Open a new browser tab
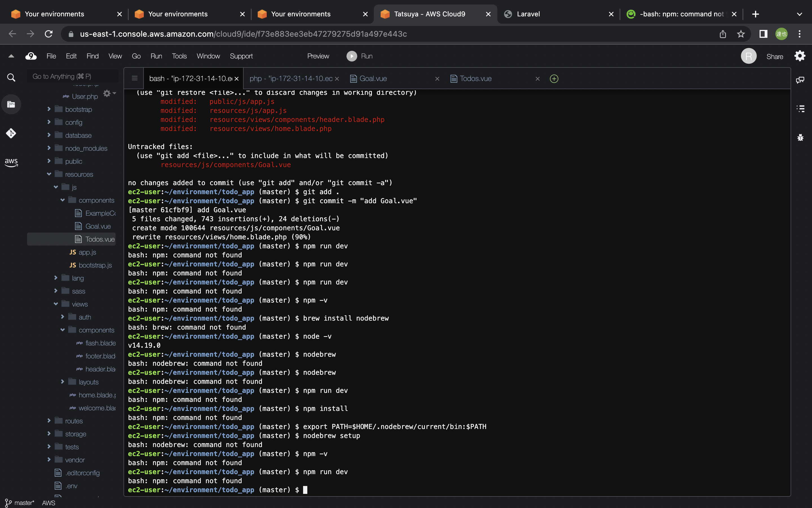Screen dimensions: 812x508 [x=755, y=14]
